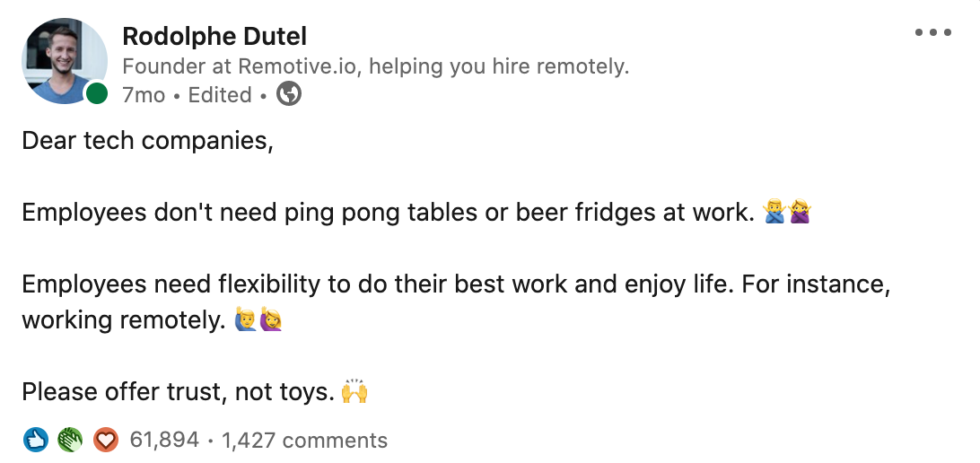Viewport: 980px width, 463px height.
Task: Click the man raising hand emoji
Action: (245, 320)
